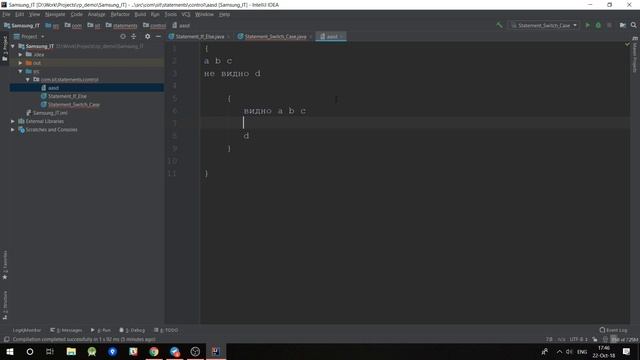Start debugging with the green bug icon

(598, 25)
